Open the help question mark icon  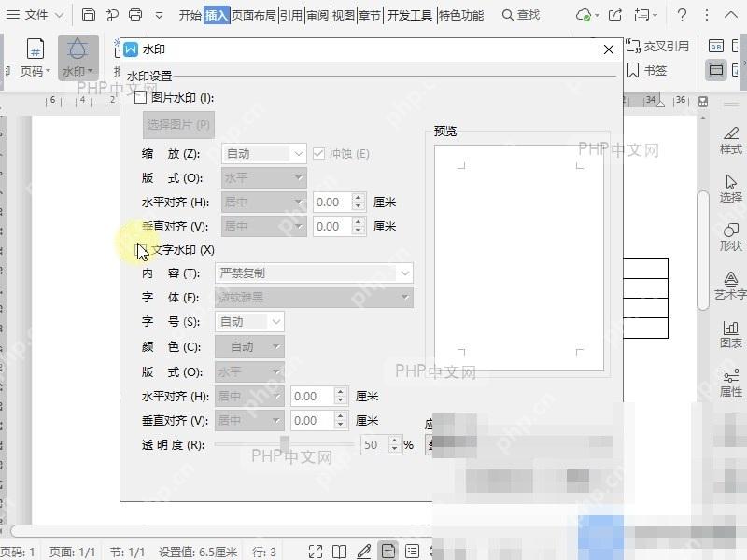pos(682,15)
